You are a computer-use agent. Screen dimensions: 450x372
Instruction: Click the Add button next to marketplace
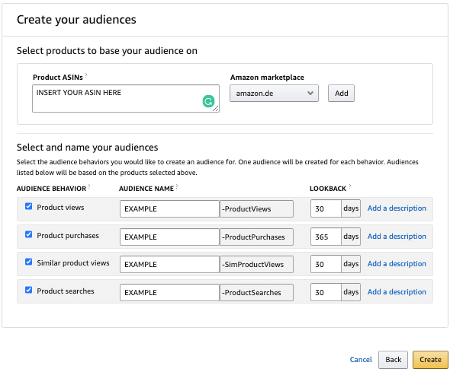point(341,93)
